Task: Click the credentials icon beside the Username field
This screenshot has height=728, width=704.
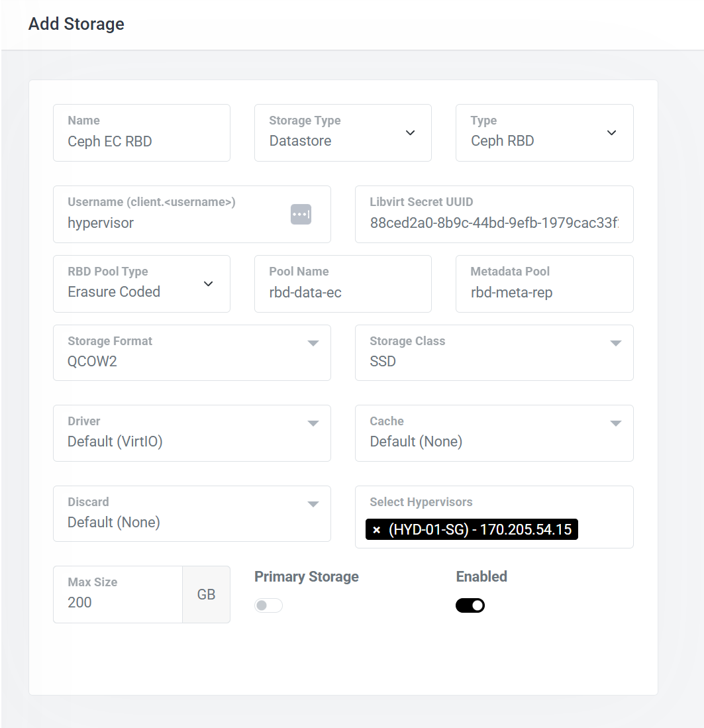Action: pyautogui.click(x=300, y=214)
